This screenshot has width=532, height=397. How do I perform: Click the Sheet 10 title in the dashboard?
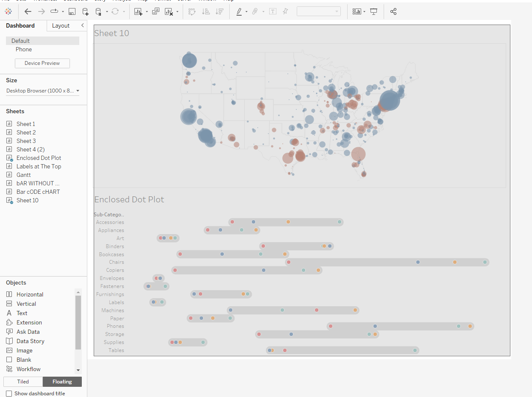[x=111, y=33]
